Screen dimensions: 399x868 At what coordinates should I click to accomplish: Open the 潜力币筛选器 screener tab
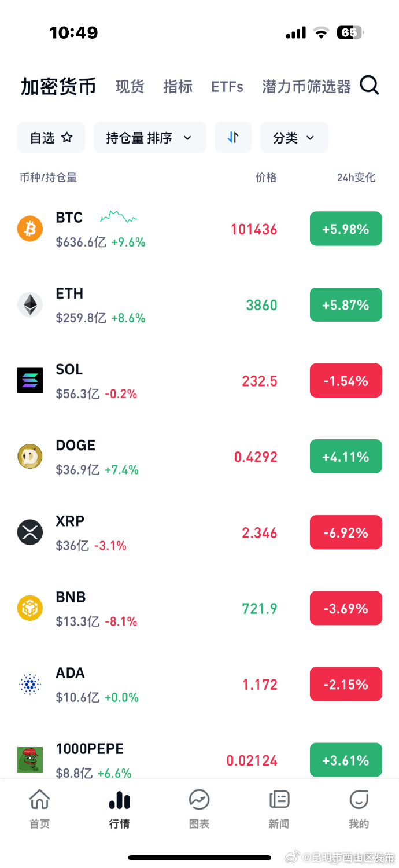tap(306, 87)
